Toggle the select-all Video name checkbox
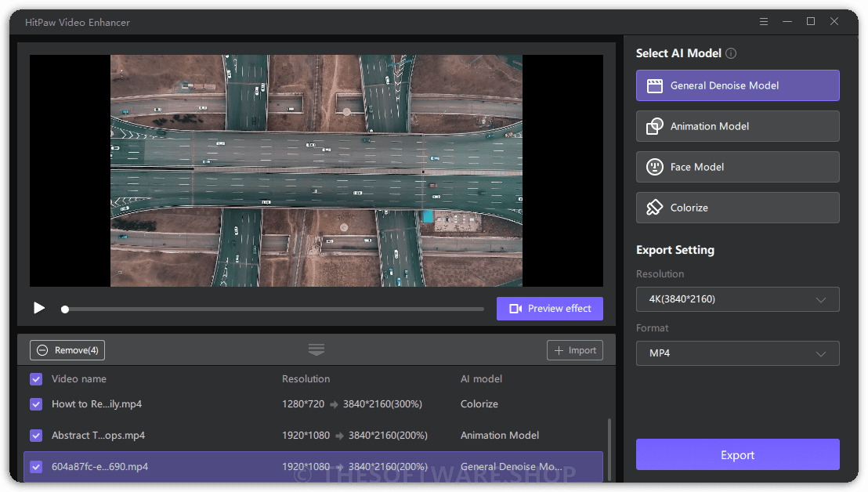Screen dimensions: 868x492 coord(36,379)
